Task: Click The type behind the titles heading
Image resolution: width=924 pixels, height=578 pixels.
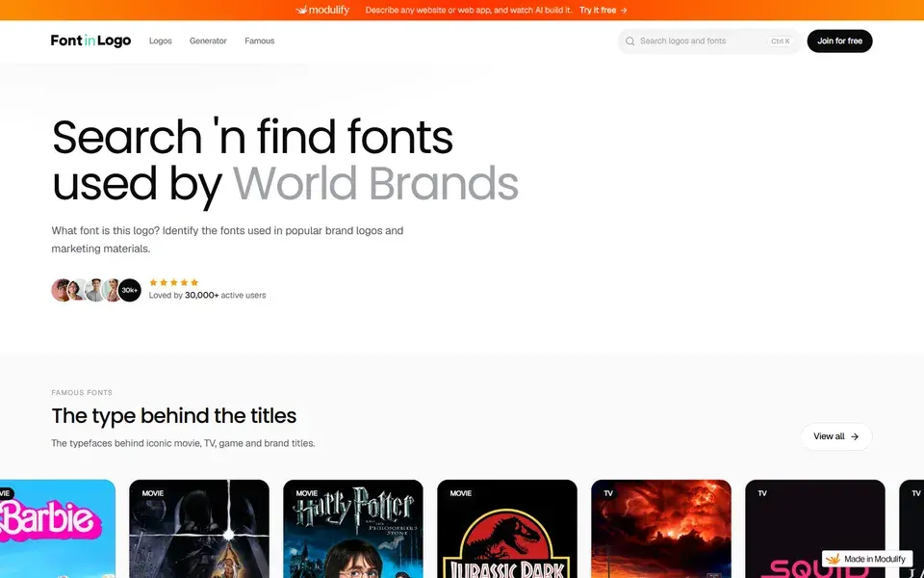Action: point(174,416)
